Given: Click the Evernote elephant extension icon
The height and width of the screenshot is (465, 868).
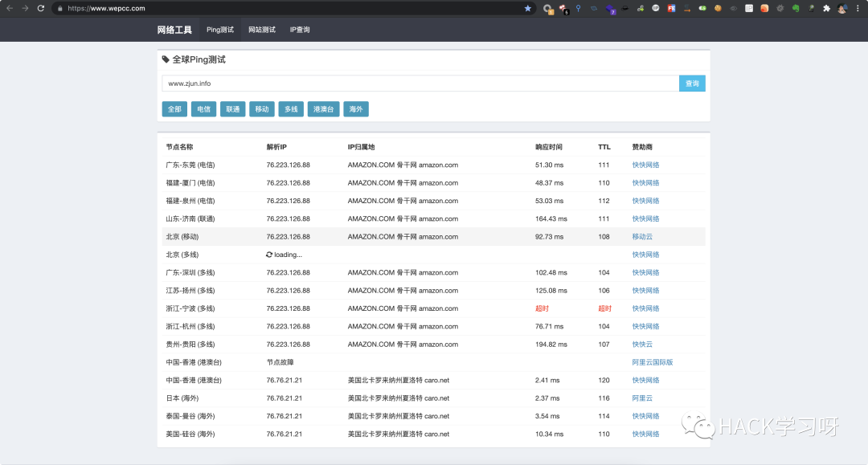Looking at the screenshot, I should (x=795, y=8).
